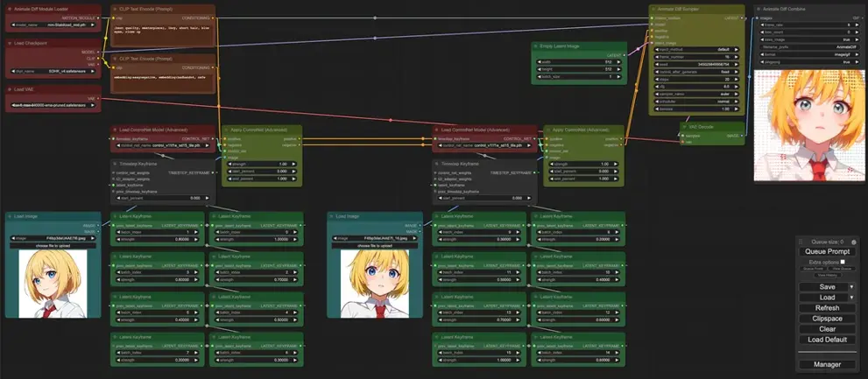Open the Manager menu
The image size is (868, 379).
point(827,364)
